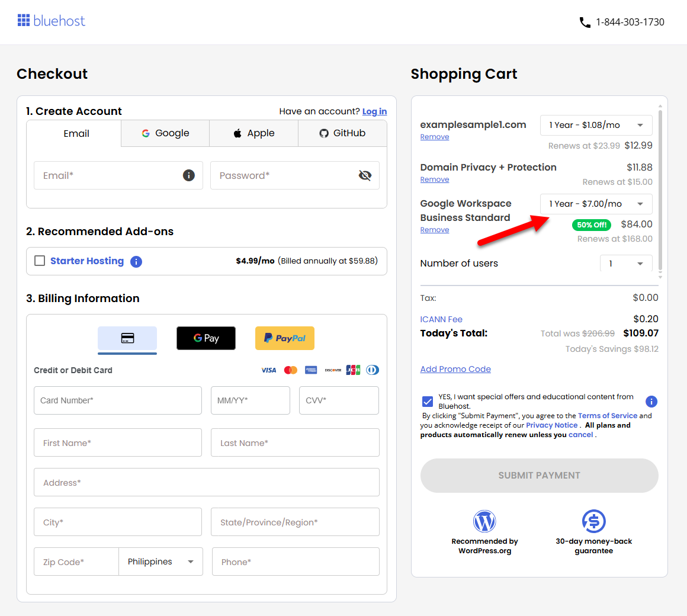Click the ICANN Fee link

(x=441, y=319)
